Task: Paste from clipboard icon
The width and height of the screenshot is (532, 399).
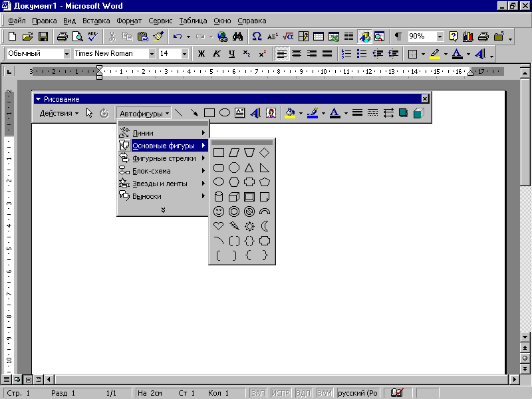Action: (143, 37)
